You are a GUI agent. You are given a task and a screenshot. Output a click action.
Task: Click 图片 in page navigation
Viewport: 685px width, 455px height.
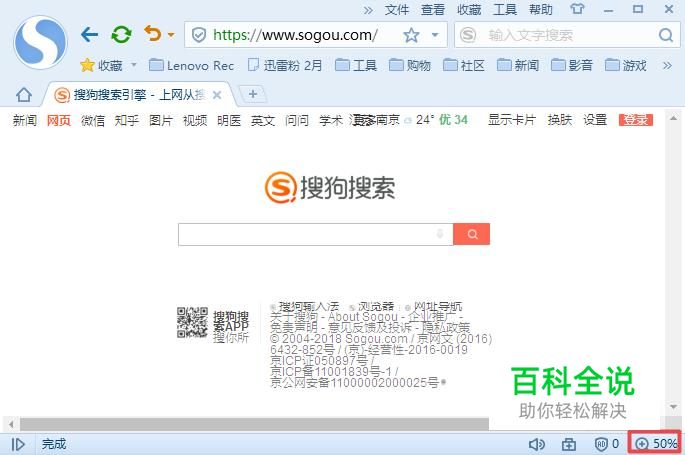161,120
